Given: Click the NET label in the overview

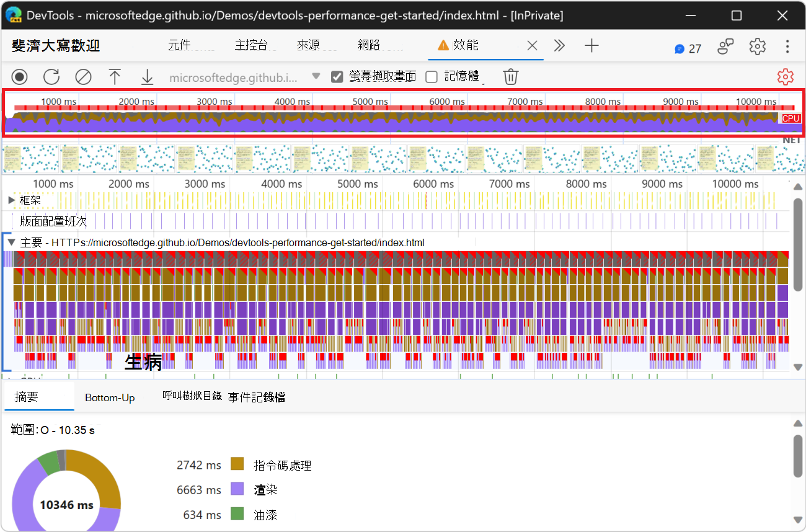Looking at the screenshot, I should click(792, 140).
